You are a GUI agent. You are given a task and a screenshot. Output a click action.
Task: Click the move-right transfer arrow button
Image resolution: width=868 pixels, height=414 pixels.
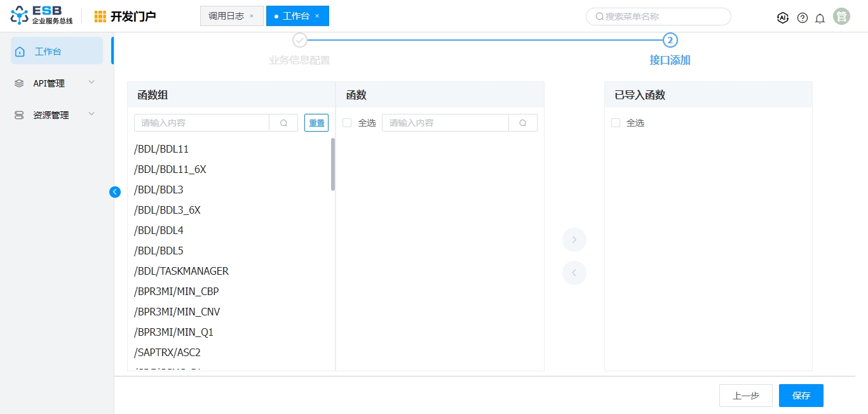point(574,240)
